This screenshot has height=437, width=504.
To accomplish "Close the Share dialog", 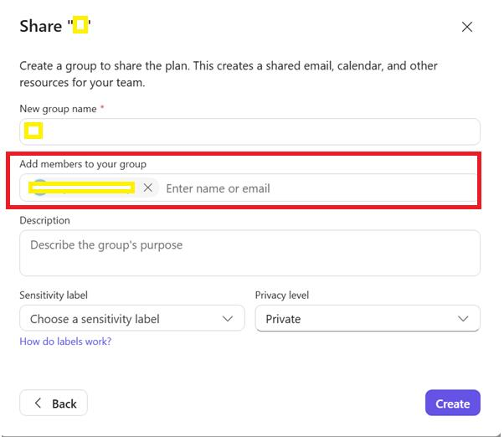I will [x=466, y=27].
